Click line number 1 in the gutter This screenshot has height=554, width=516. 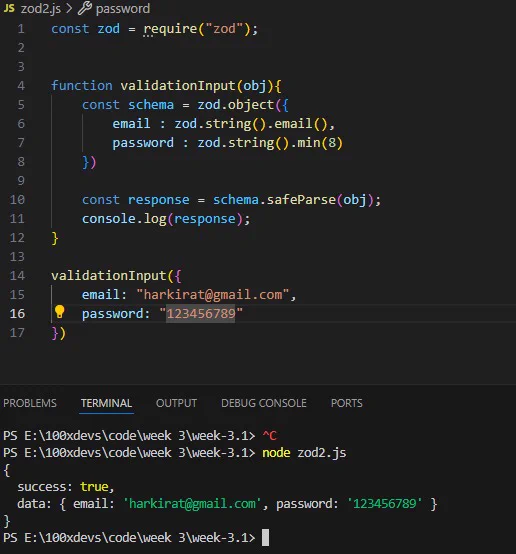pos(21,29)
